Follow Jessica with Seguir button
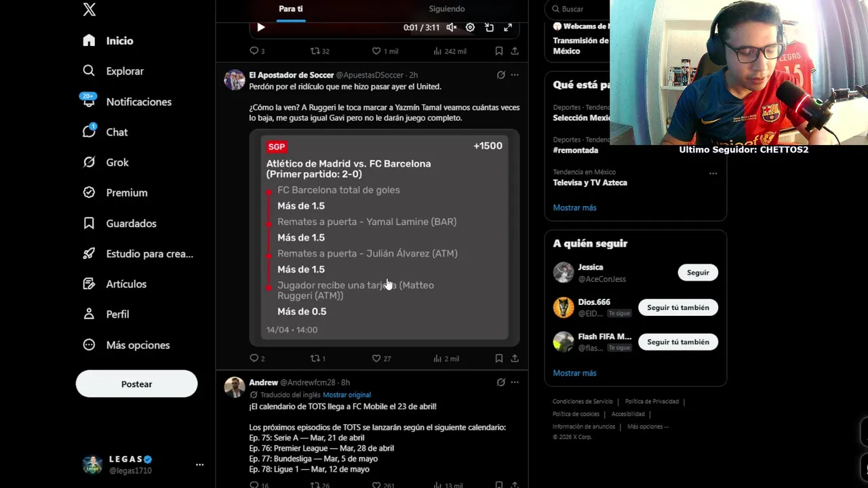The height and width of the screenshot is (488, 868). (698, 272)
